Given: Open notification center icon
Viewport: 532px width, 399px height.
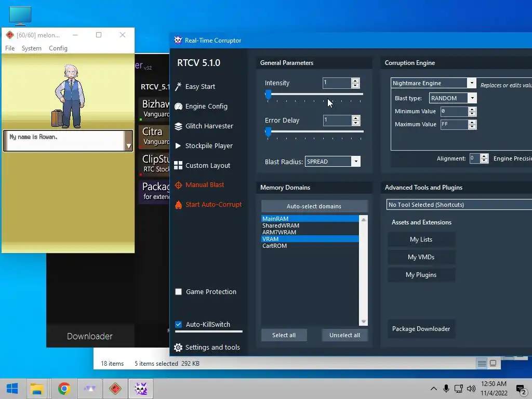Looking at the screenshot, I should 521,389.
